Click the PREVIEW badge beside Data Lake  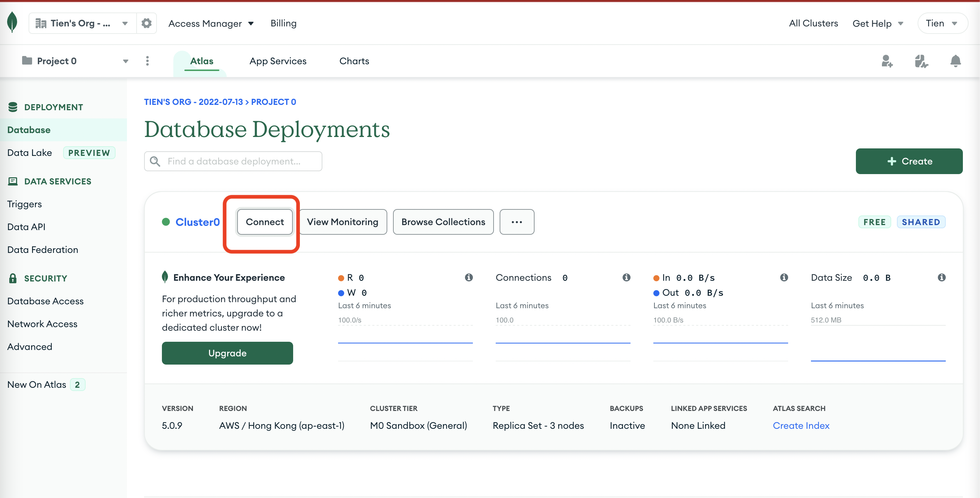(x=89, y=153)
